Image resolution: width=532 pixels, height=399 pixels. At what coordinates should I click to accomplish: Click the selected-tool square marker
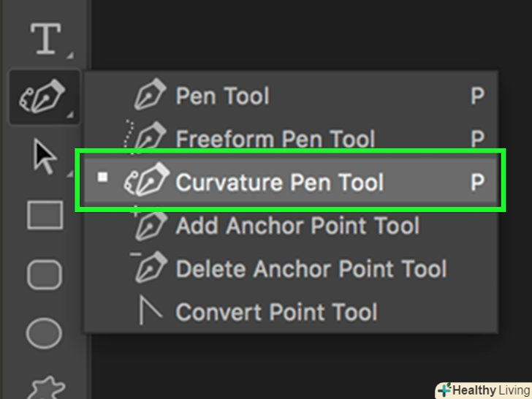(x=103, y=177)
